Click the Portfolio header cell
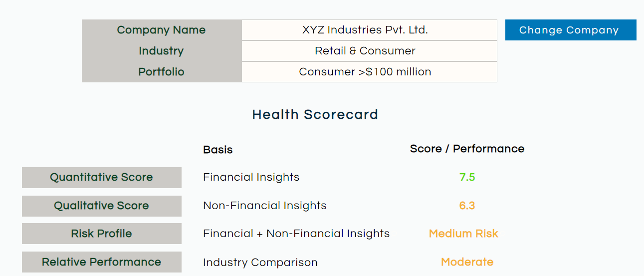 coord(162,72)
